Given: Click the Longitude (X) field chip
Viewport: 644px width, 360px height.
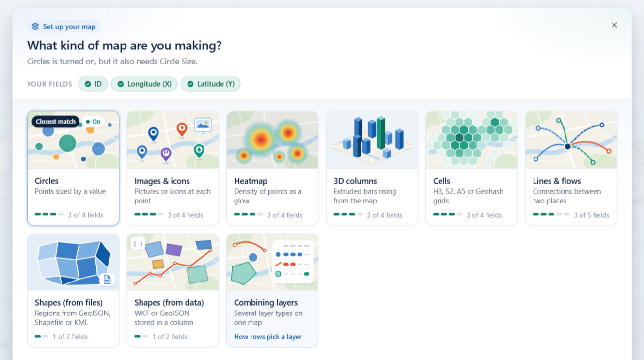Looking at the screenshot, I should [144, 84].
